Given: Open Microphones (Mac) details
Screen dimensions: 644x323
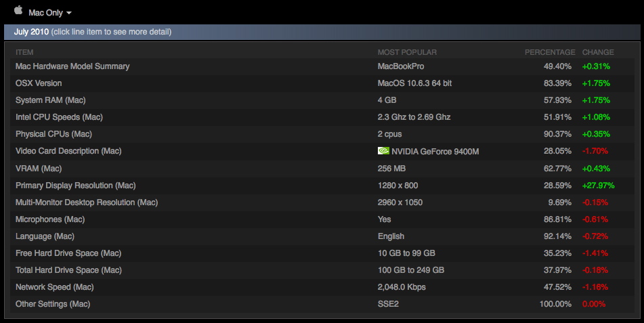Looking at the screenshot, I should pyautogui.click(x=322, y=219).
